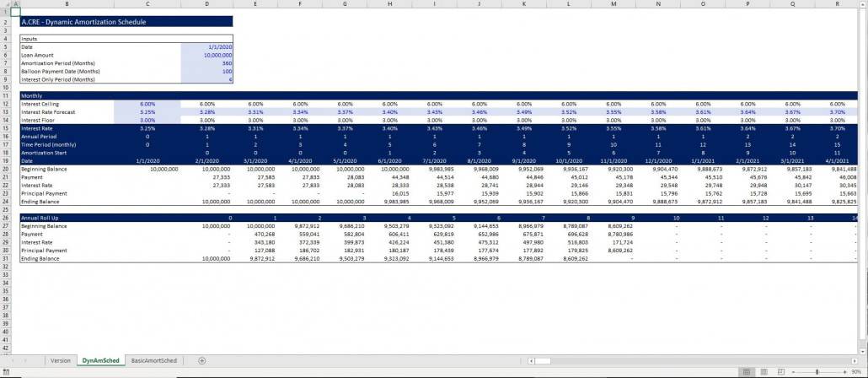The image size is (868, 378).
Task: Click forecast rate cell 3.70%
Action: click(x=838, y=112)
